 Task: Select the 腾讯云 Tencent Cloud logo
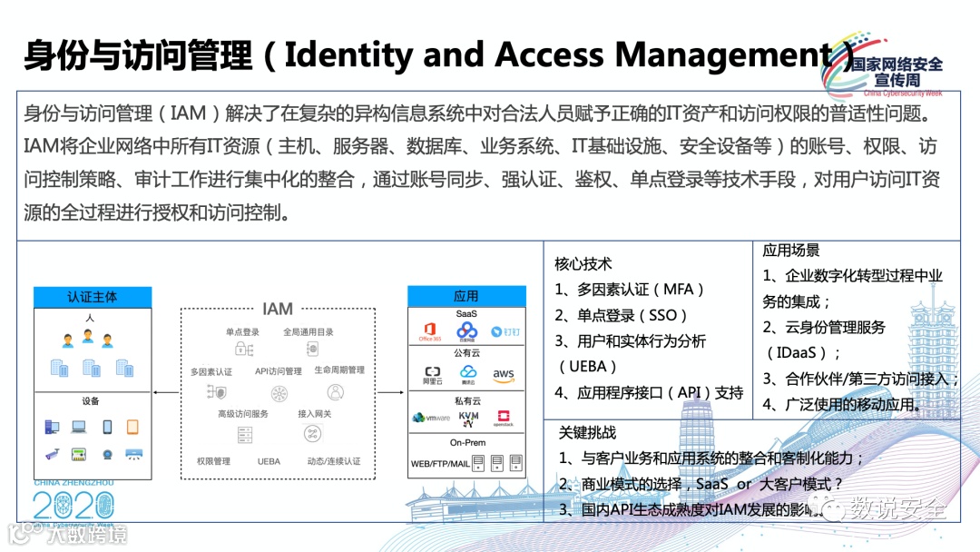pyautogui.click(x=468, y=375)
